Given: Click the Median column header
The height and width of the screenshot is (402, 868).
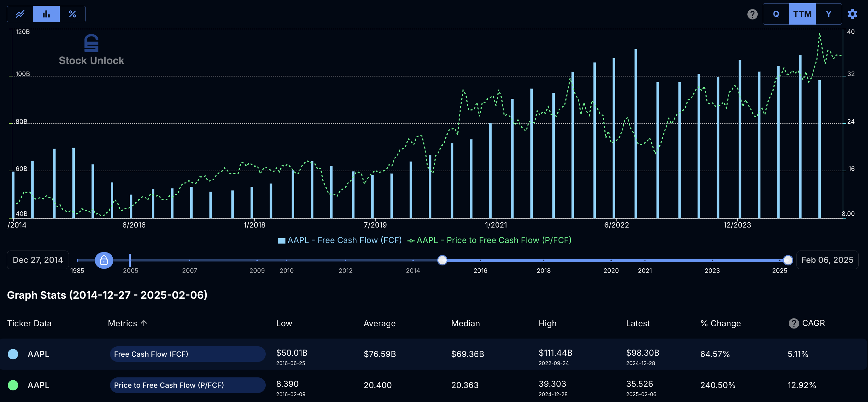Looking at the screenshot, I should [x=465, y=323].
